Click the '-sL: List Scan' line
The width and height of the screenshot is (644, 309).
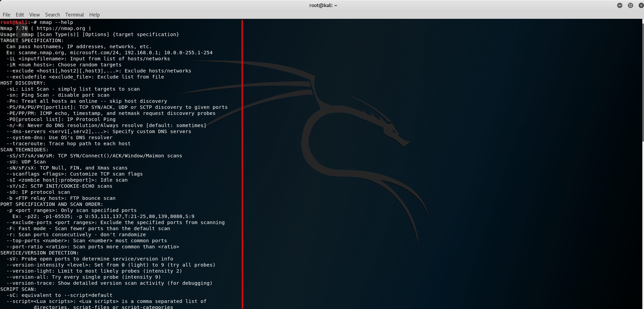pos(73,89)
